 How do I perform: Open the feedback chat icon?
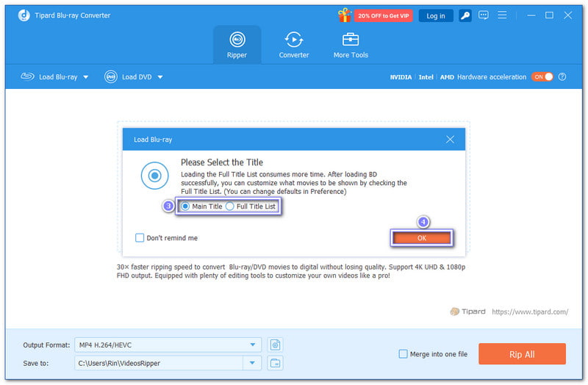pos(483,15)
